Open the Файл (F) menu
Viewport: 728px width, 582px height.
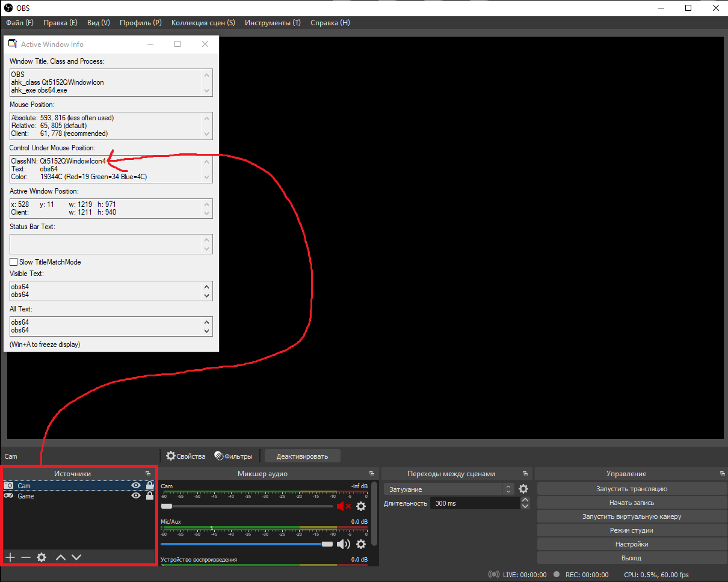pos(20,23)
